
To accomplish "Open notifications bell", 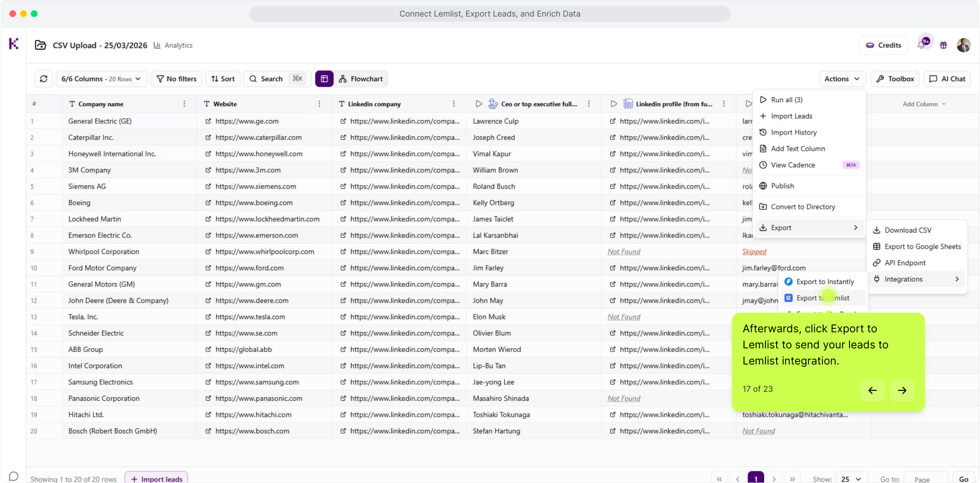I will click(x=921, y=45).
